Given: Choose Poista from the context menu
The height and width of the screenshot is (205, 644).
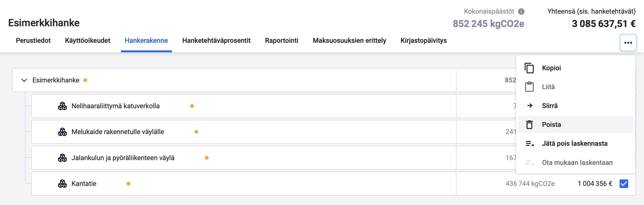Looking at the screenshot, I should tap(576, 124).
